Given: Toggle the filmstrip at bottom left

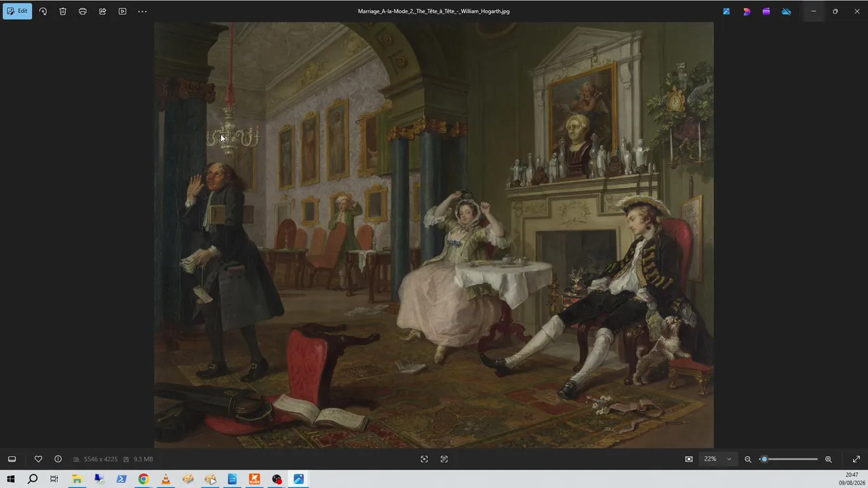Looking at the screenshot, I should (x=12, y=459).
